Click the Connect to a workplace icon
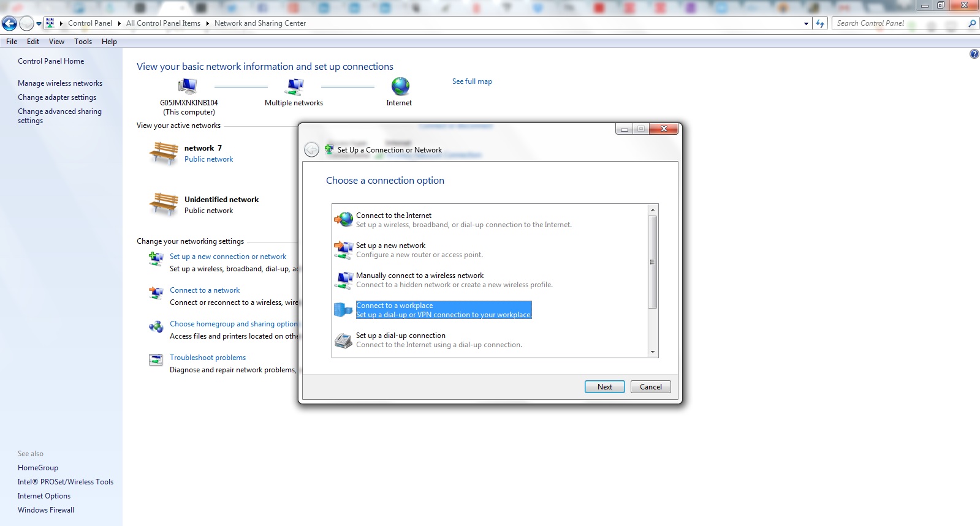The height and width of the screenshot is (526, 980). [343, 309]
